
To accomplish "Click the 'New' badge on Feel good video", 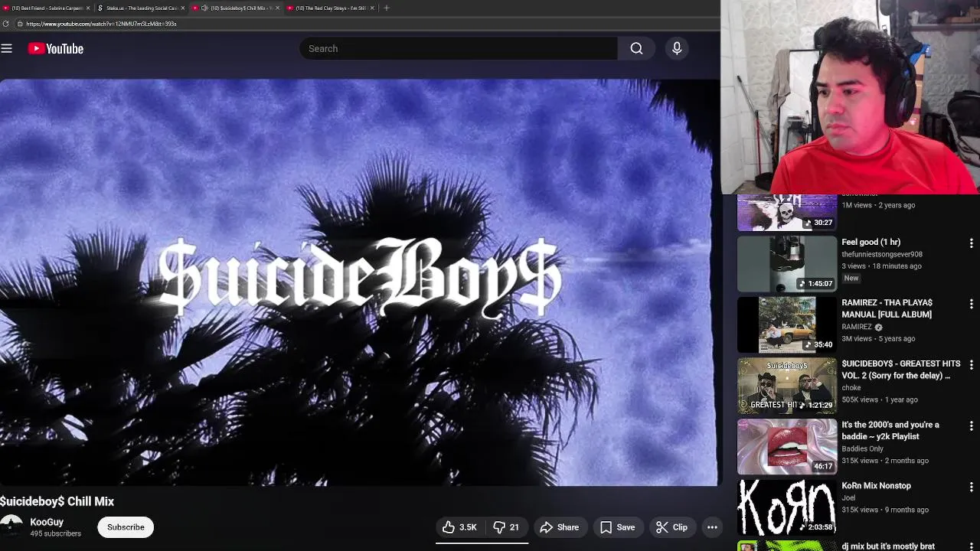I will coord(851,279).
